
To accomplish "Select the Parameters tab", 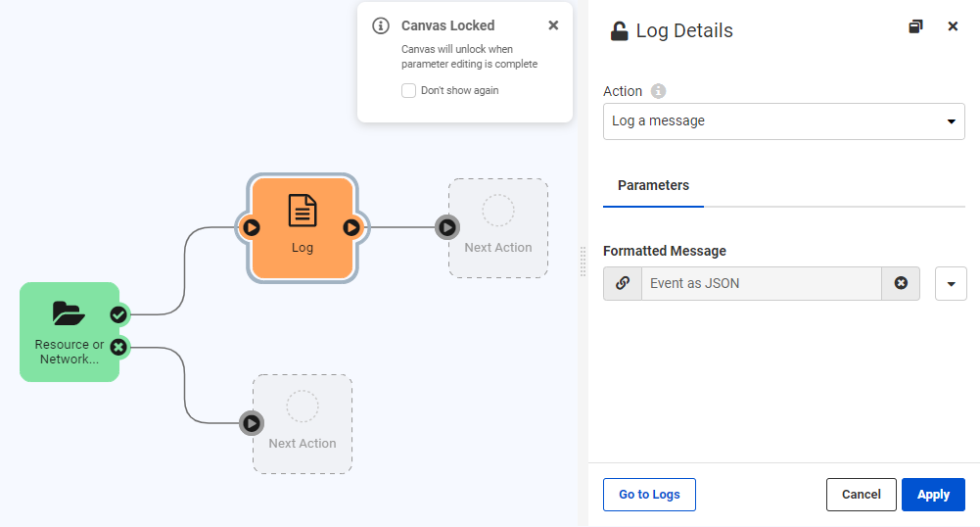I will 653,185.
